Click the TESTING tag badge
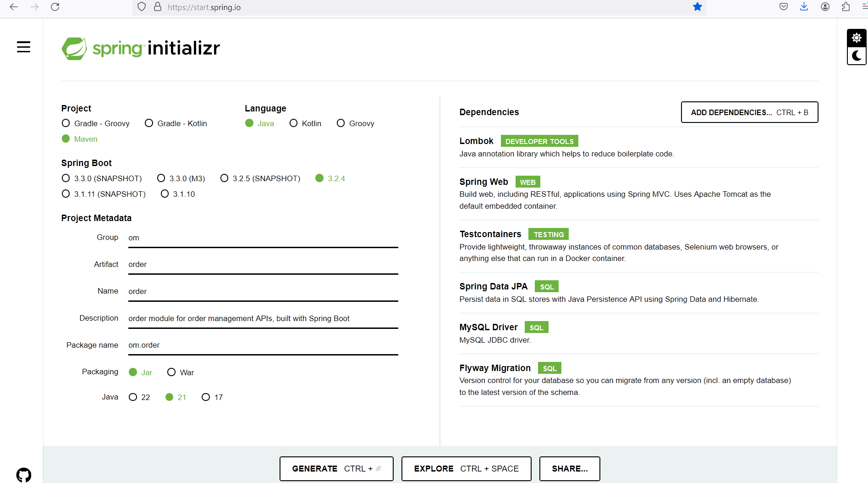This screenshot has width=868, height=483. [x=549, y=234]
